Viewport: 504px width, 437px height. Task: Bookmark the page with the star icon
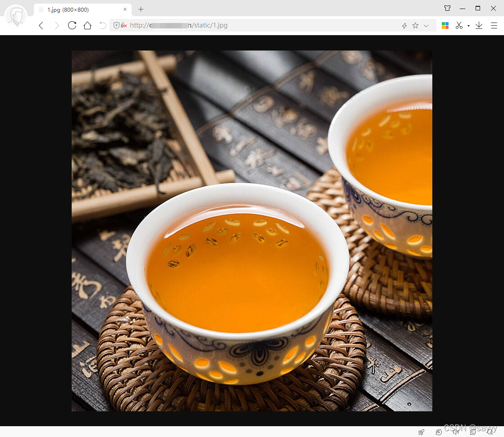click(415, 25)
